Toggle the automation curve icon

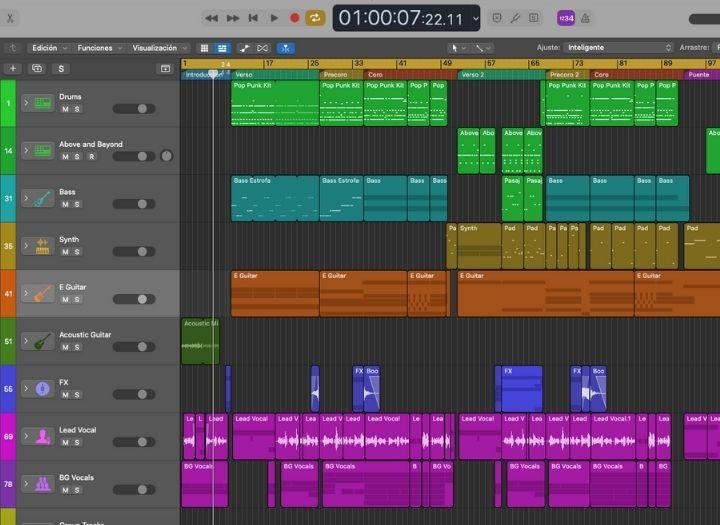pos(245,48)
